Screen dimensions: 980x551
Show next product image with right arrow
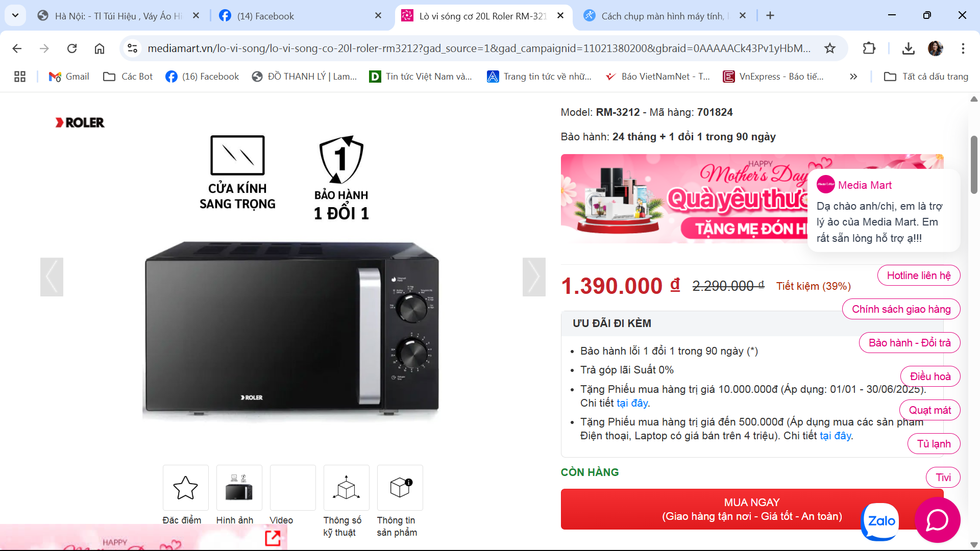point(534,277)
